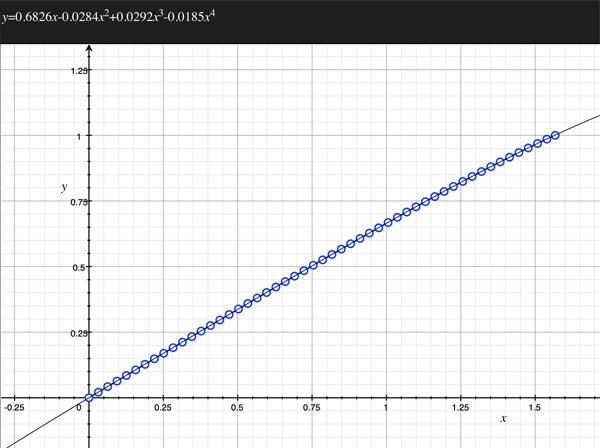600x448 pixels.
Task: Click the polynomial equation text at top
Action: pyautogui.click(x=109, y=17)
